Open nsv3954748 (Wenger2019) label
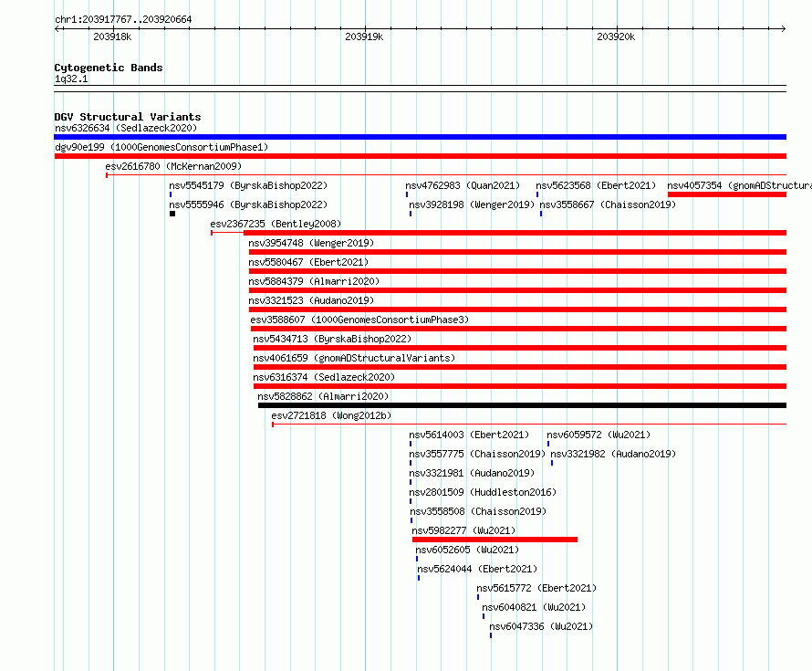Image resolution: width=812 pixels, height=671 pixels. click(311, 243)
